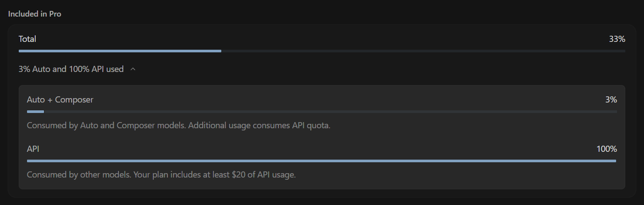
Task: Click the filled part of Auto + Composer bar
Action: point(35,112)
